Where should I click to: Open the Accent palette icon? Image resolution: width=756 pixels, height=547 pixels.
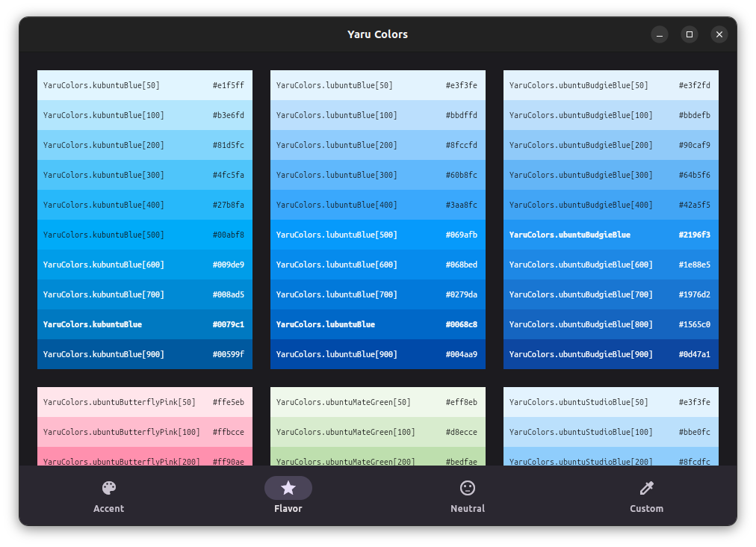109,488
